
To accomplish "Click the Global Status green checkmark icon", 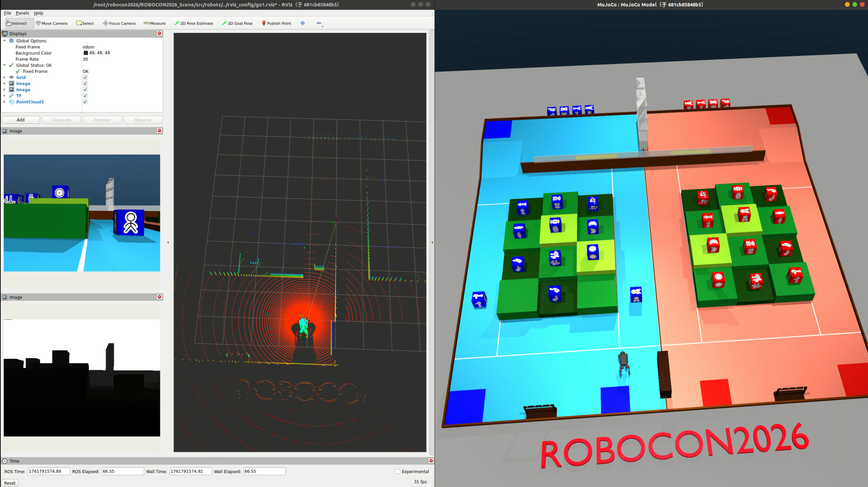I will point(11,65).
